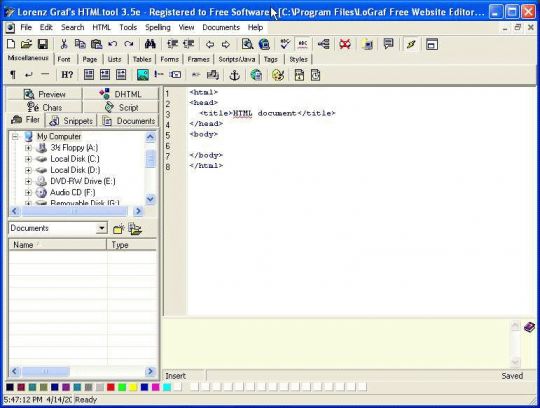Image resolution: width=540 pixels, height=408 pixels.
Task: Select DVD-RW Drive (E:) in the drive tree
Action: tap(83, 181)
